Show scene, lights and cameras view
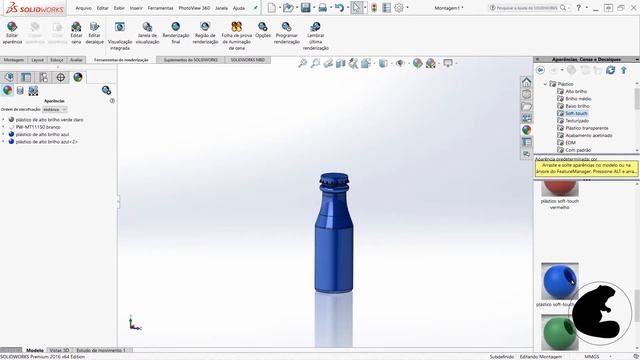This screenshot has width=640, height=360. (33, 91)
